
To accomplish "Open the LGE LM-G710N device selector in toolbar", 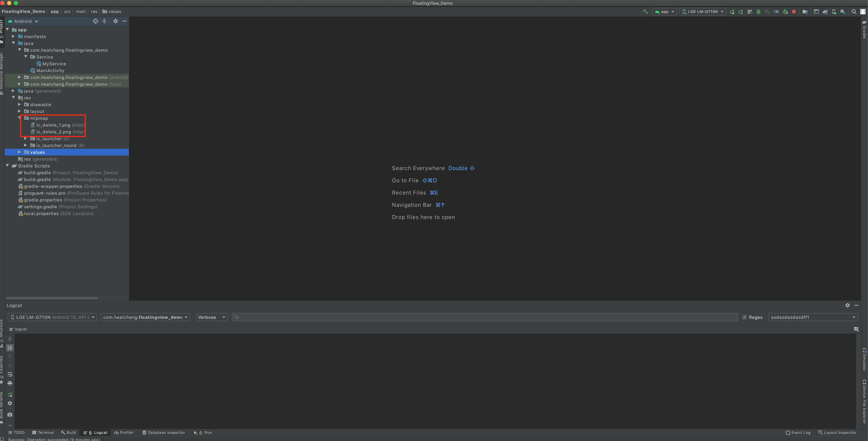I will tap(702, 12).
